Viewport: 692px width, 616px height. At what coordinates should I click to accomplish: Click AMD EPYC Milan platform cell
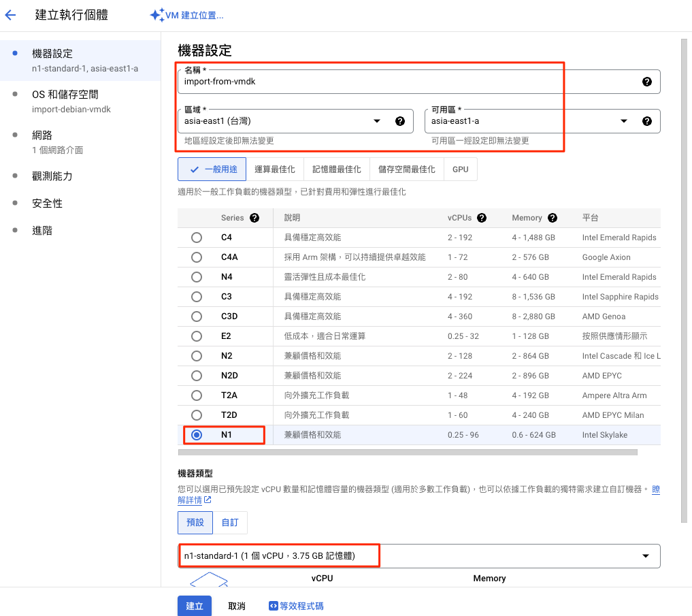[x=612, y=415]
